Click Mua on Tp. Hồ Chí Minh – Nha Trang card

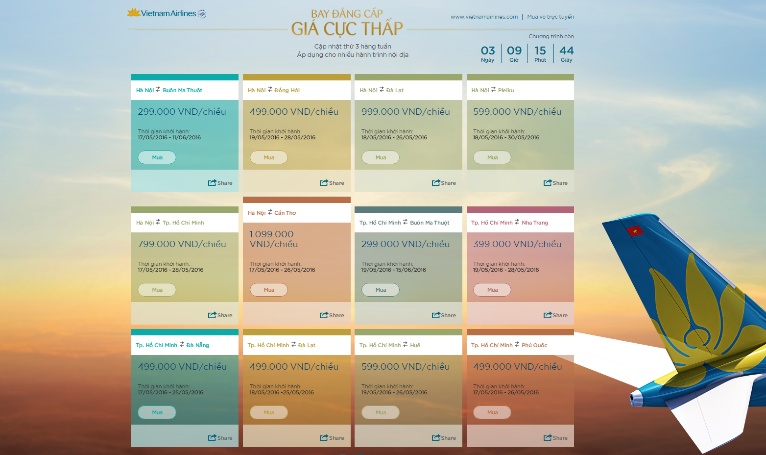coord(492,290)
